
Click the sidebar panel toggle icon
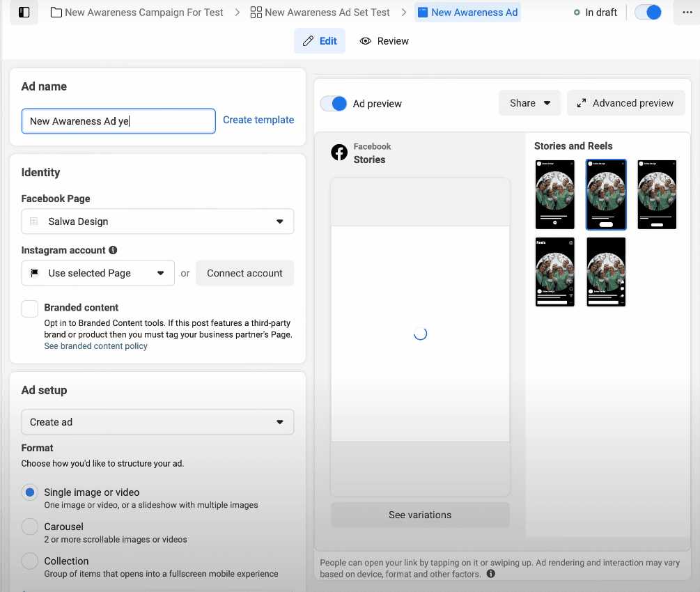pyautogui.click(x=24, y=13)
